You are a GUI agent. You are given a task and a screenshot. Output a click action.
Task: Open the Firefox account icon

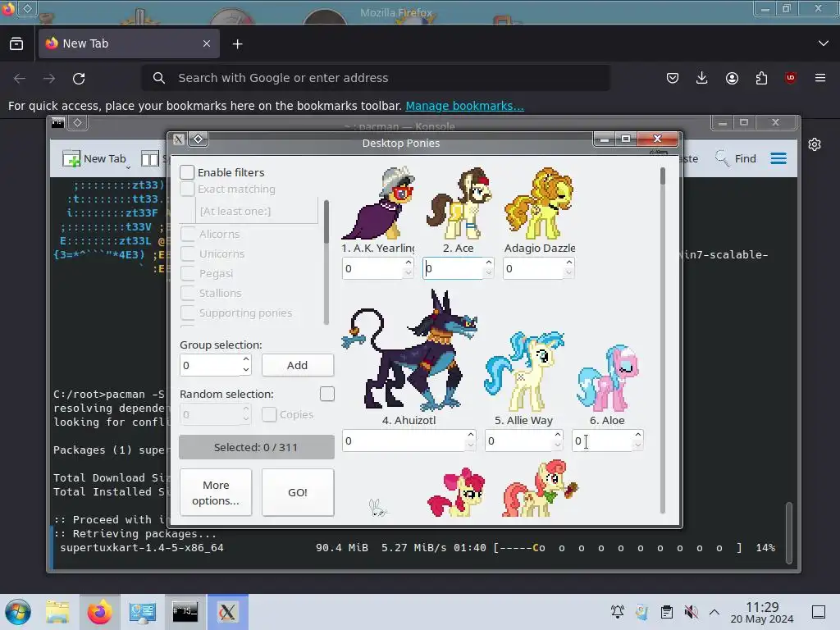pyautogui.click(x=732, y=78)
